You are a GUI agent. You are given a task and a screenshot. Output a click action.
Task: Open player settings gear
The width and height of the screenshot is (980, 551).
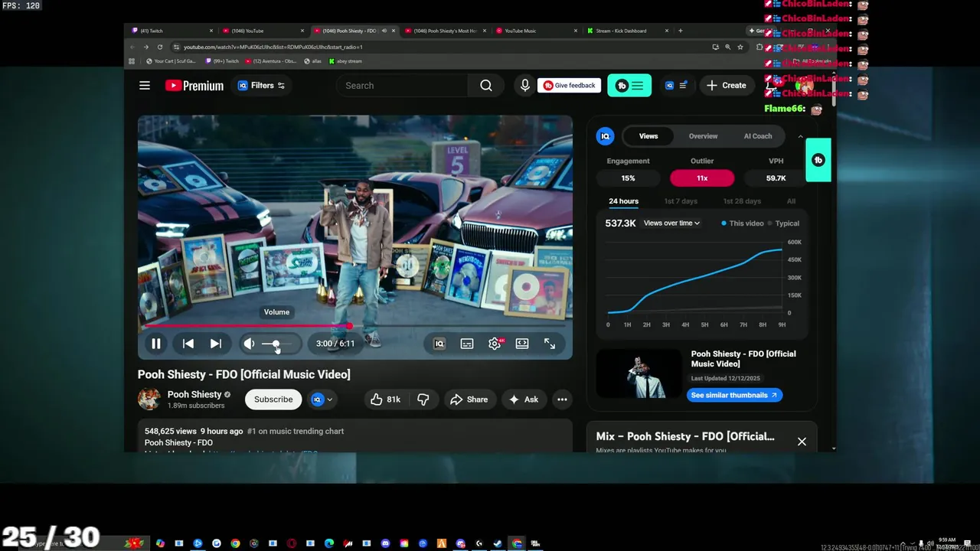(x=495, y=344)
